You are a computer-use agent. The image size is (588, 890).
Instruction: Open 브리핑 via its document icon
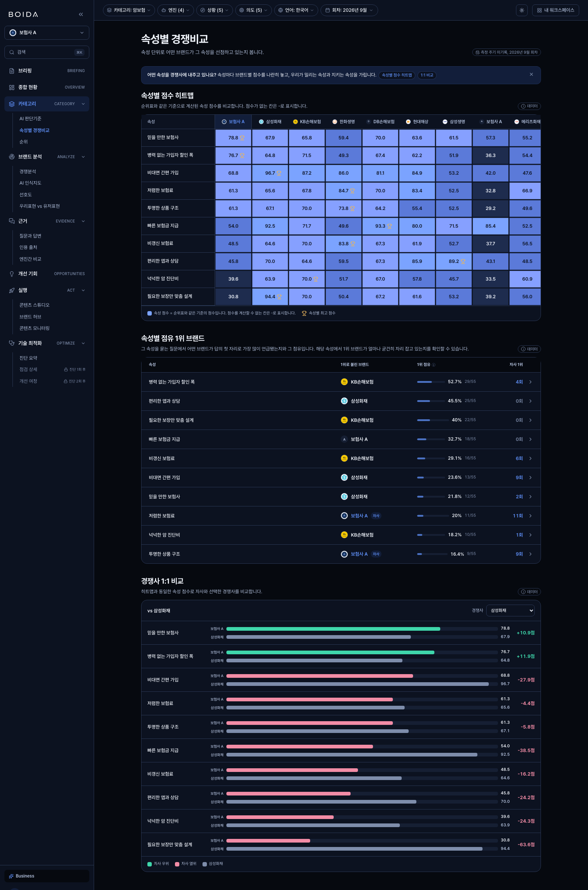tap(12, 71)
